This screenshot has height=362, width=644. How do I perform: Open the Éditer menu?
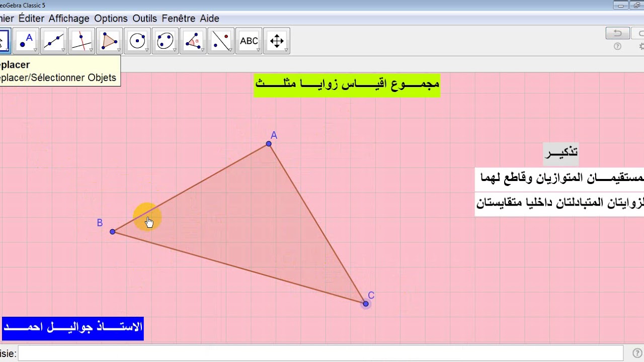tap(31, 19)
